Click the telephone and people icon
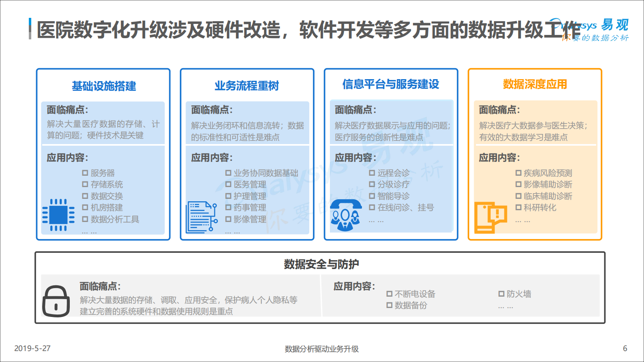 [x=346, y=215]
